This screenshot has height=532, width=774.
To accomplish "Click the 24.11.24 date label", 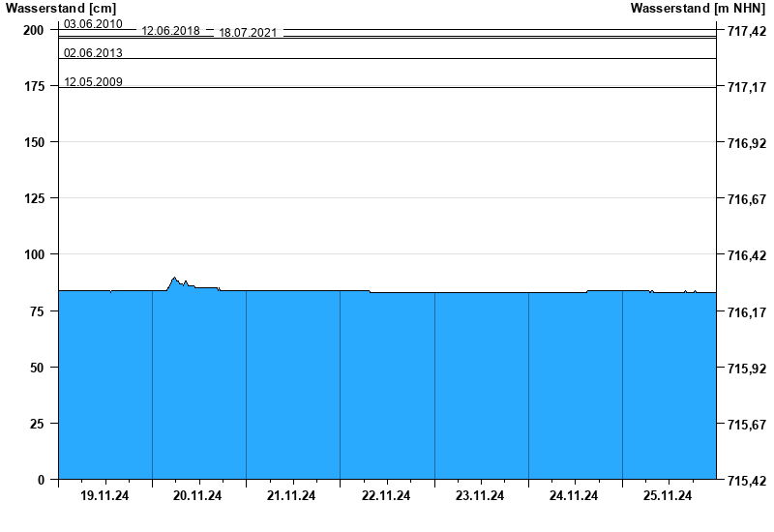I will tap(573, 496).
